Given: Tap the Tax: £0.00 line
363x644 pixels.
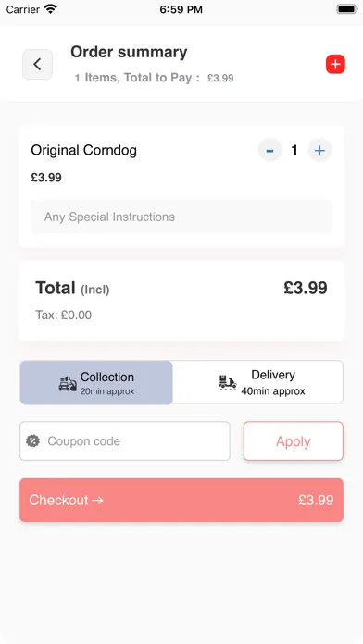Looking at the screenshot, I should coord(64,315).
